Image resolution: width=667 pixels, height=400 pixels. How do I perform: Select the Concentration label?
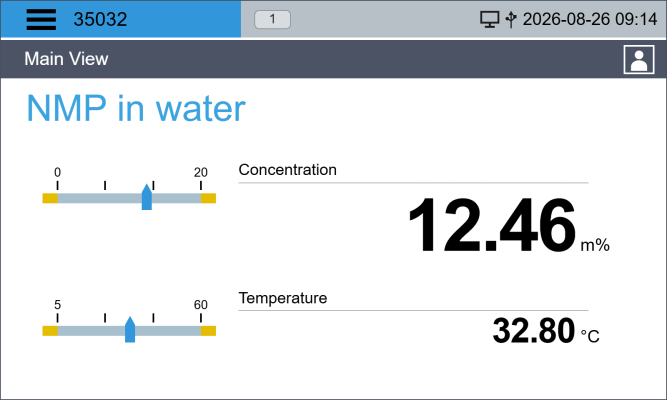point(288,170)
